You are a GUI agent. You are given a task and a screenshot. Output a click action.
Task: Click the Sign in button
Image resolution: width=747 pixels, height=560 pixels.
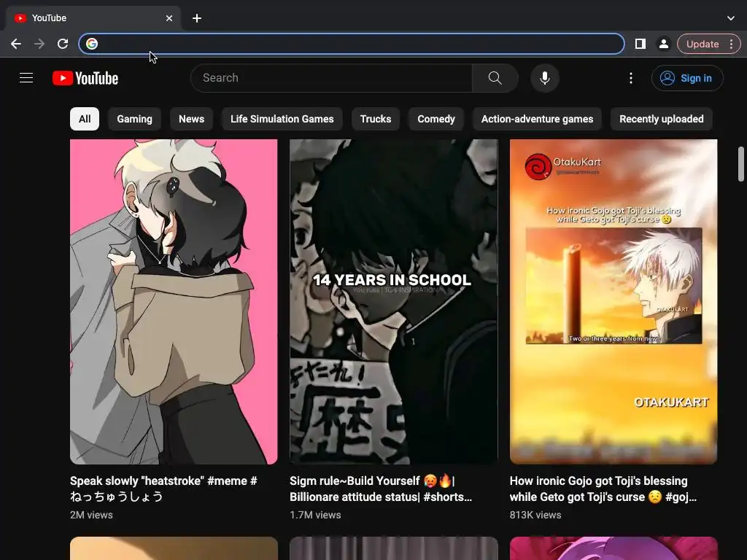pos(687,77)
